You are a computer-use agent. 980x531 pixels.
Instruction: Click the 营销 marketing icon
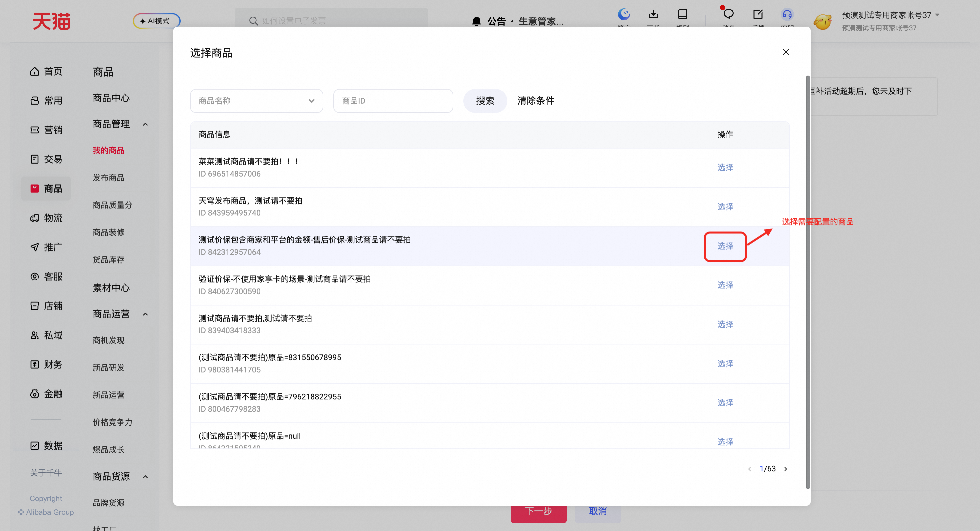35,130
